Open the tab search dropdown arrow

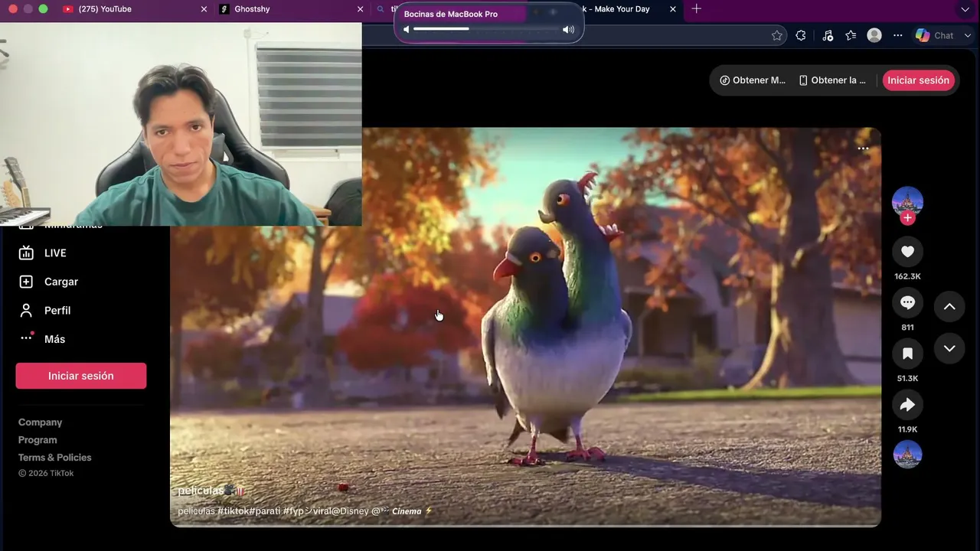[965, 9]
